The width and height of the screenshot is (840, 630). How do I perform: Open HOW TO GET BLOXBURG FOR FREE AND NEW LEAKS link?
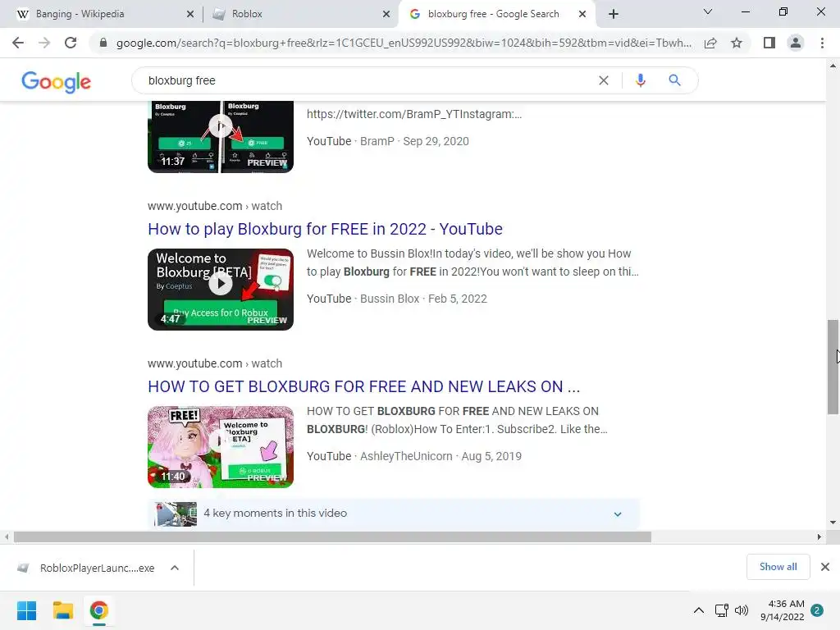363,386
